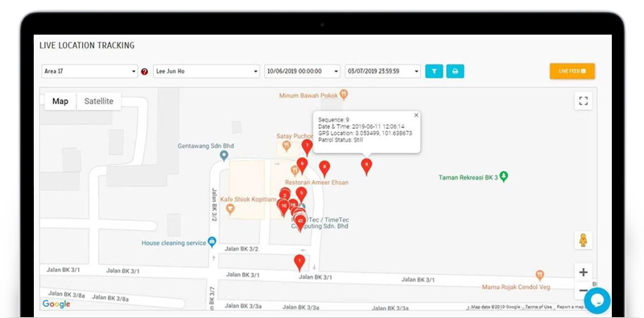Select the Map view tab
This screenshot has height=318, width=644.
coord(60,101)
